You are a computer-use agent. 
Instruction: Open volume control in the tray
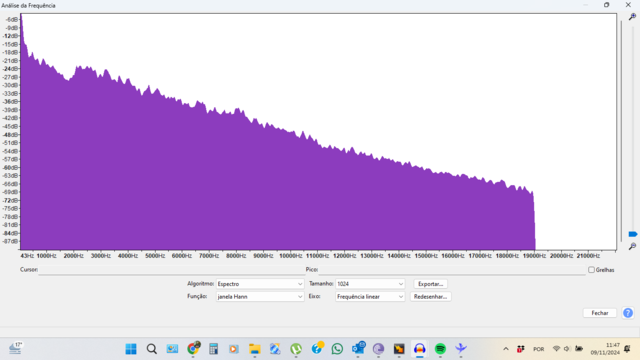click(567, 349)
